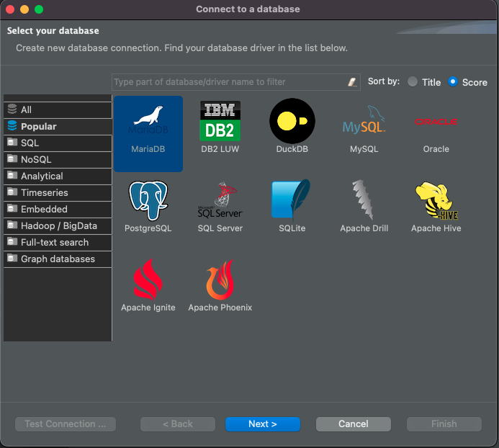Click the Test Connection ... button
Screen dimensions: 499x448
click(66, 424)
